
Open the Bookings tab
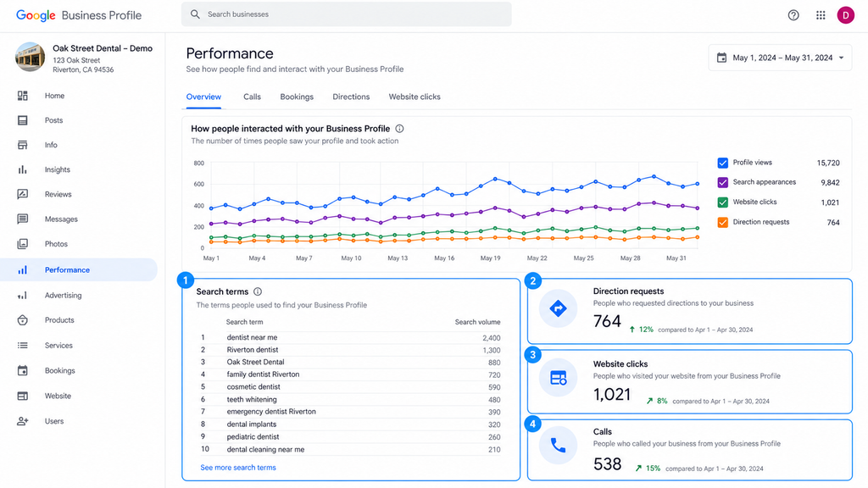(297, 97)
